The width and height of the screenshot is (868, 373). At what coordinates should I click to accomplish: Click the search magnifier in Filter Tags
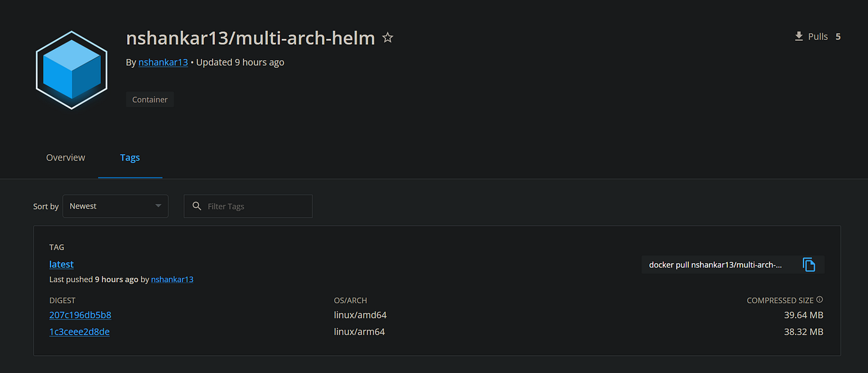[196, 206]
